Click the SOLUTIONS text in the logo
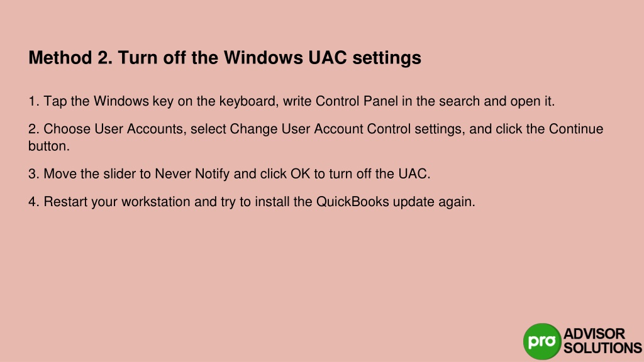 coord(602,348)
